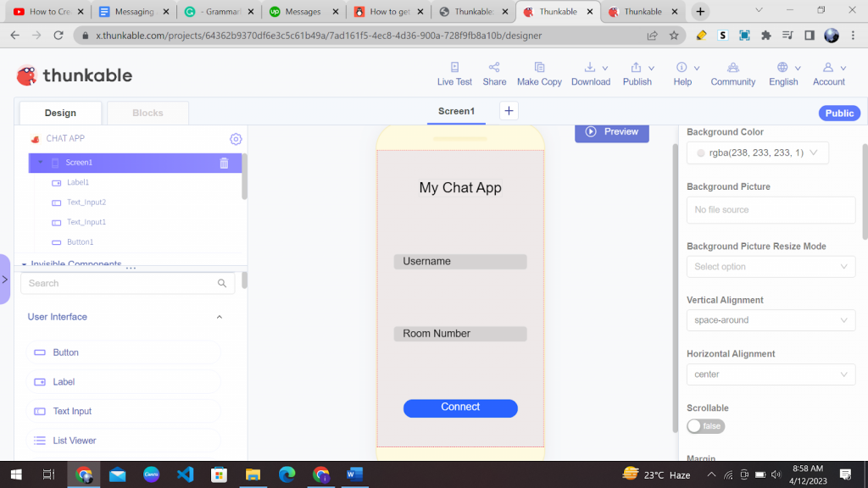
Task: Collapse the Screen1 tree node
Action: click(x=40, y=163)
